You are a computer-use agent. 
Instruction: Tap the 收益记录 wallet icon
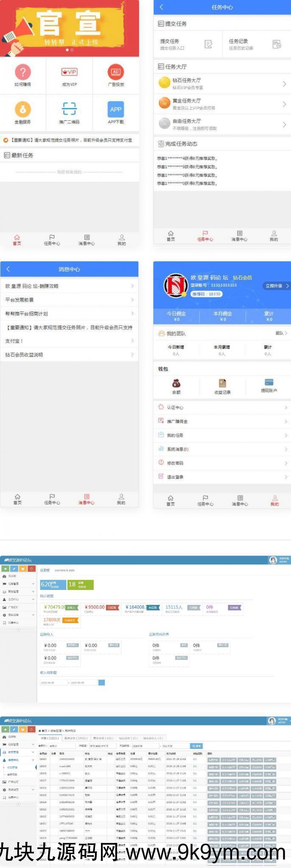(x=222, y=384)
